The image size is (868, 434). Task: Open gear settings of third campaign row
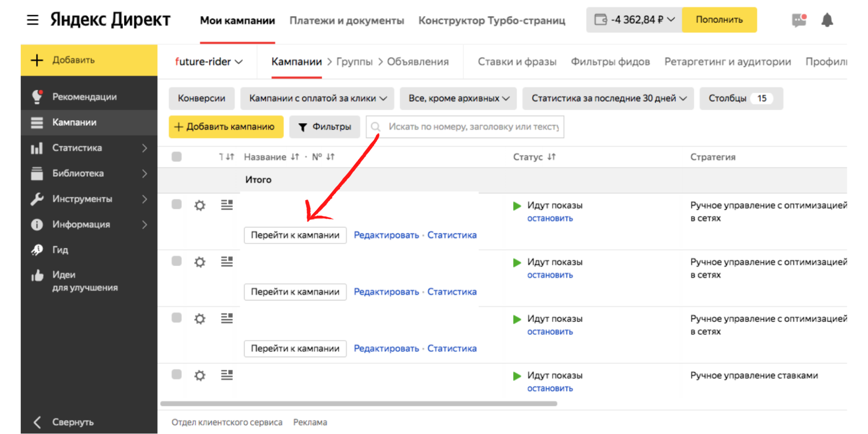(x=200, y=319)
